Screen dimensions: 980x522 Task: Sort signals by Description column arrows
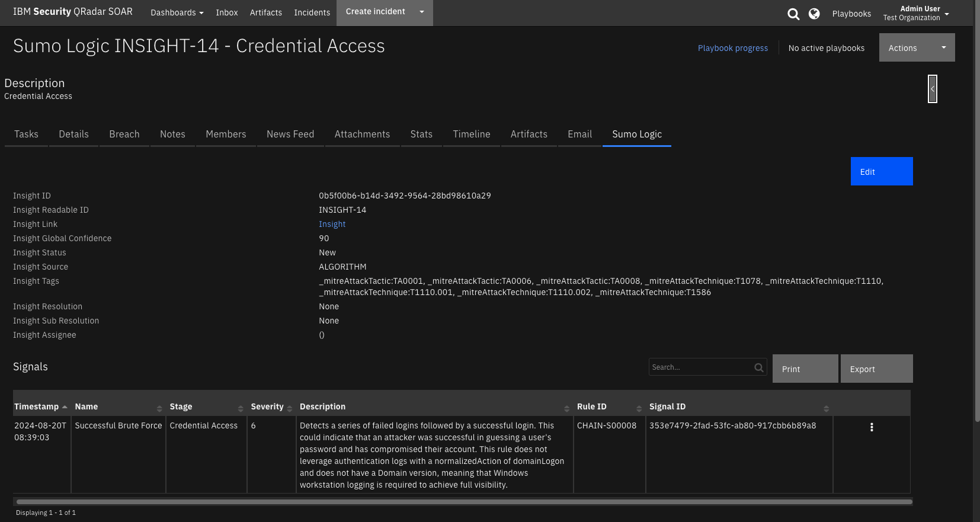[x=567, y=408]
